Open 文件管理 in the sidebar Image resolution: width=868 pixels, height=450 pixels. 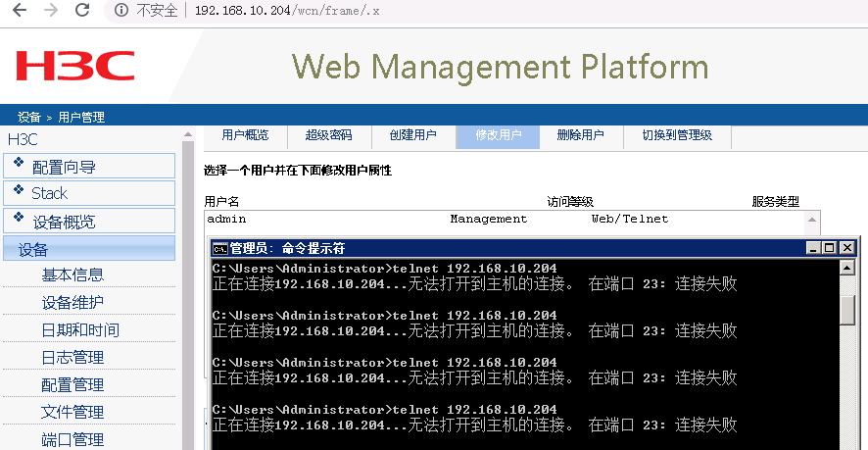tap(72, 413)
